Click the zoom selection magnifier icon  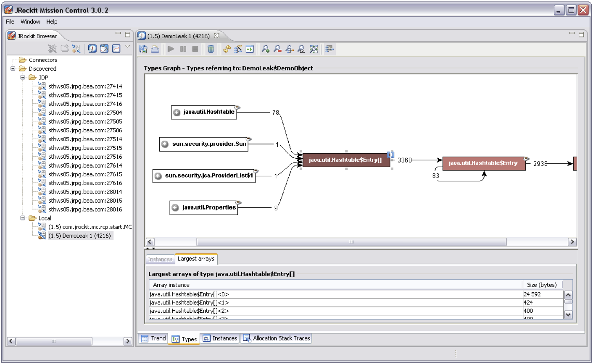pos(290,49)
